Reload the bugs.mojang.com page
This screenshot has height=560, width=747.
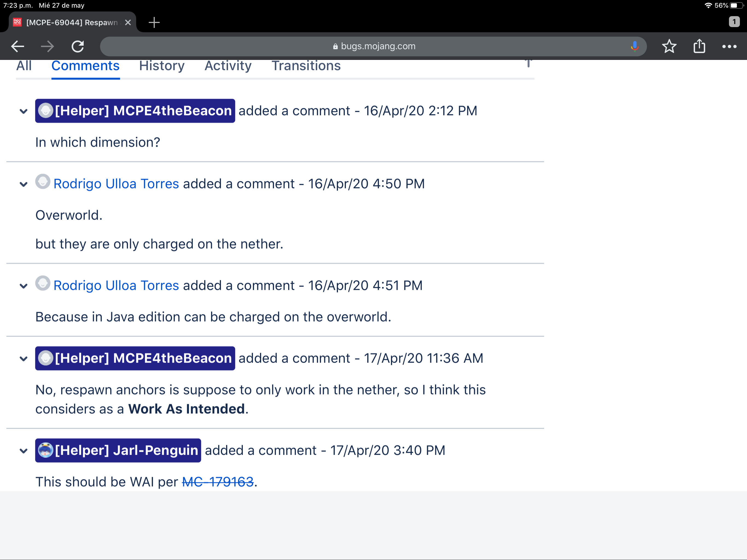click(x=78, y=46)
